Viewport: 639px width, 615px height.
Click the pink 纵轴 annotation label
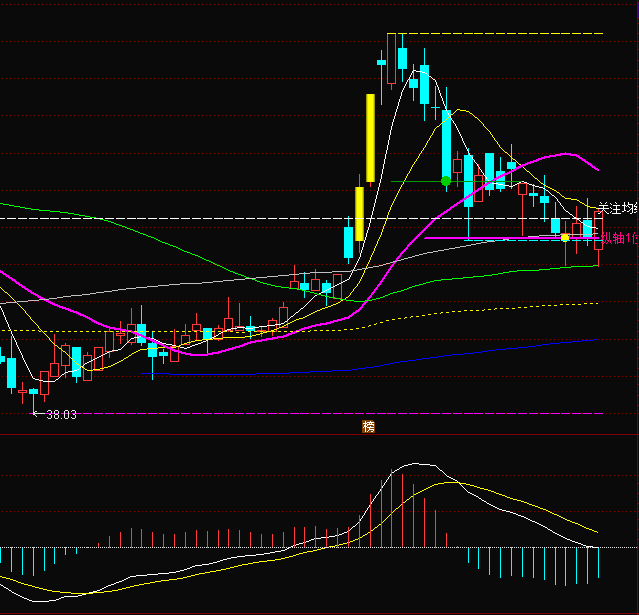tap(619, 238)
